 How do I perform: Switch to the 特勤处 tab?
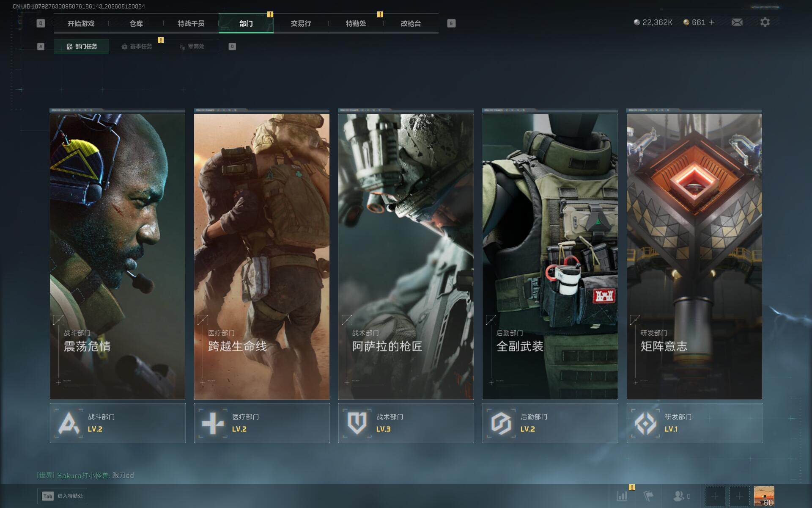[x=356, y=24]
